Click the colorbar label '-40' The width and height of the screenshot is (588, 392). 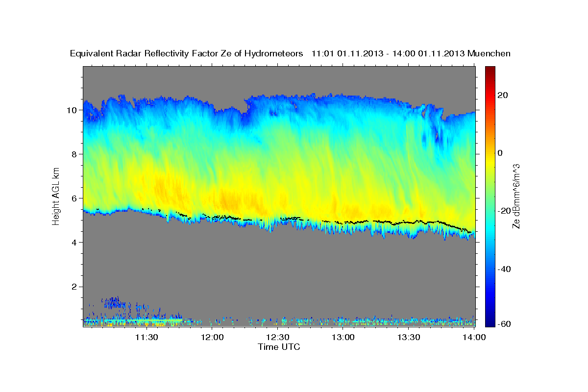coord(505,269)
